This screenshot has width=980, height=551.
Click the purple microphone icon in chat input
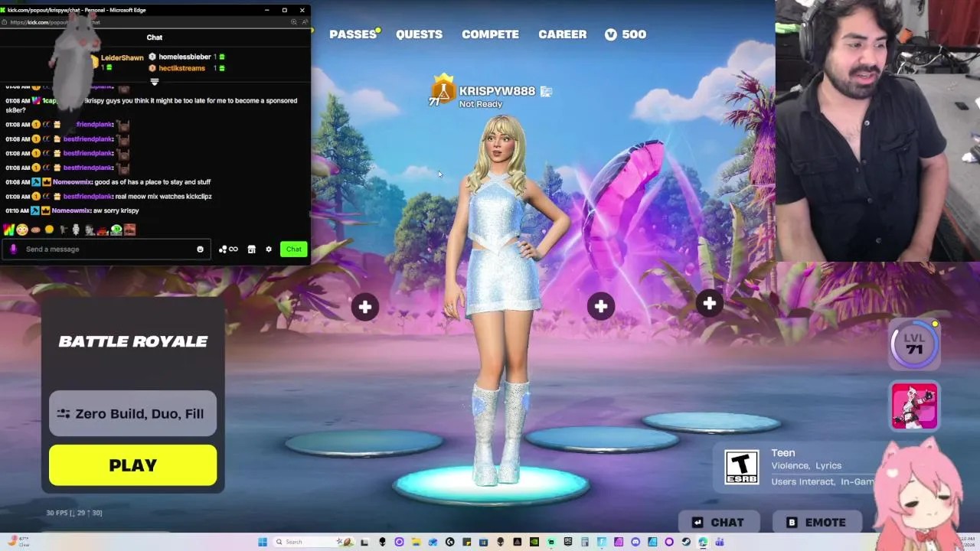(x=13, y=249)
